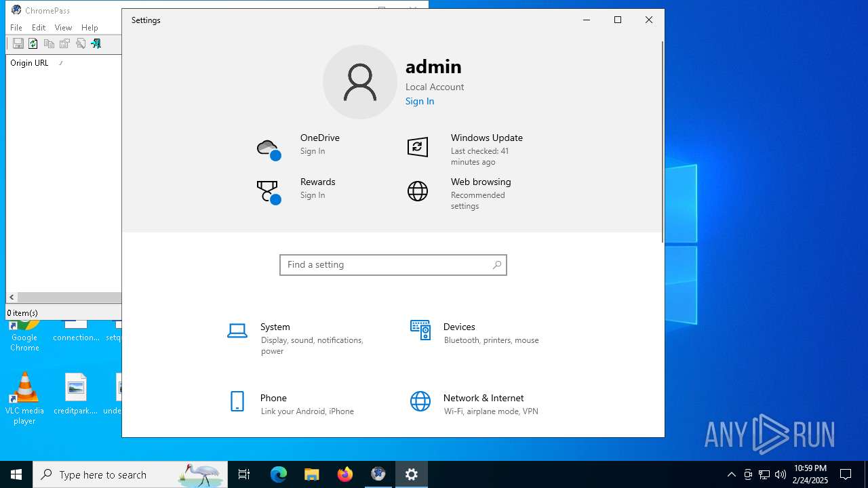The image size is (868, 488).
Task: Click the Phone icon in Settings
Action: [237, 401]
